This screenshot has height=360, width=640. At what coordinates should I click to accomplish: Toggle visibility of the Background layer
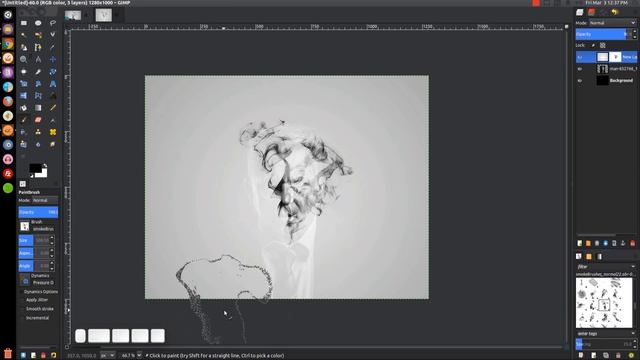coord(580,80)
